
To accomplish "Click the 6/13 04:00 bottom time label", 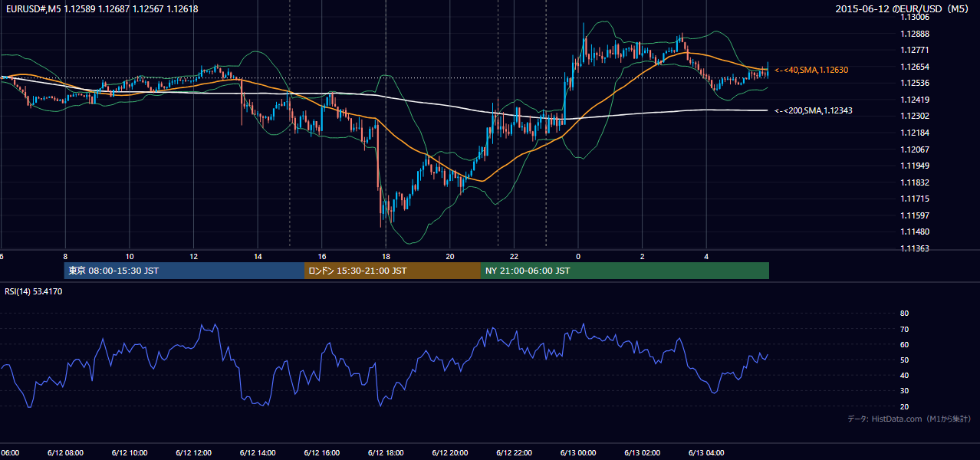I will pos(707,452).
